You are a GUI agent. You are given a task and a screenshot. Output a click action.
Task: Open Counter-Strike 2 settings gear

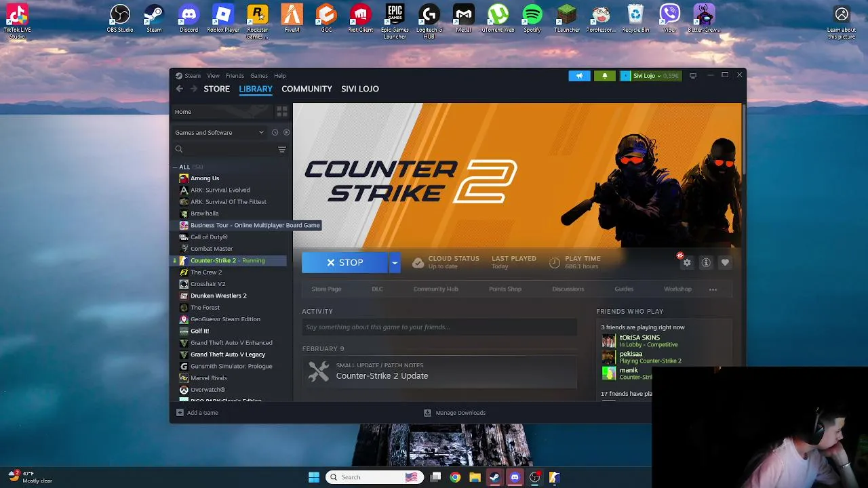(x=687, y=262)
